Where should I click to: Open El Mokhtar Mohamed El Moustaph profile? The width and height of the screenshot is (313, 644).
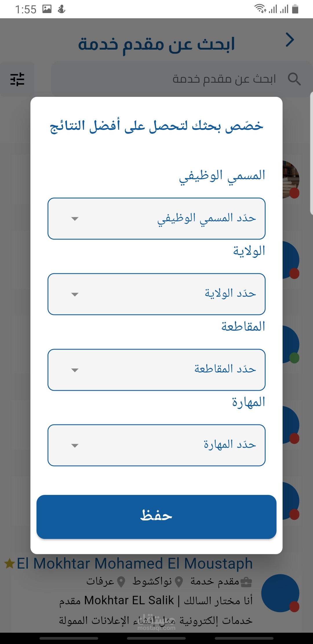[135, 564]
